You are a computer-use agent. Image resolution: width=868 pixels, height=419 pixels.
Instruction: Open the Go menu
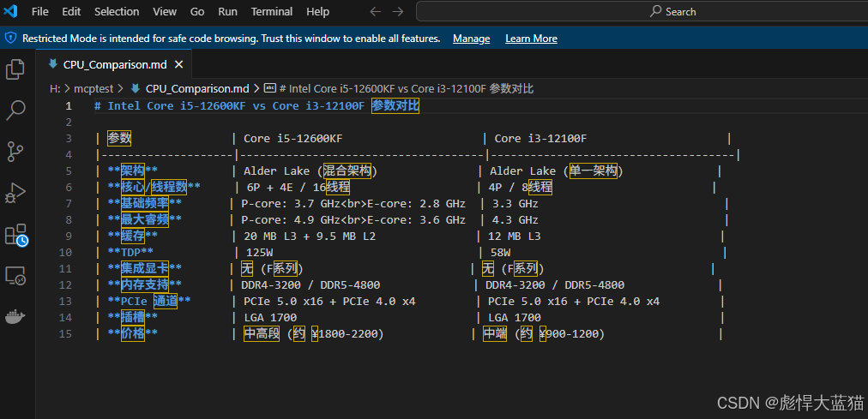point(197,12)
